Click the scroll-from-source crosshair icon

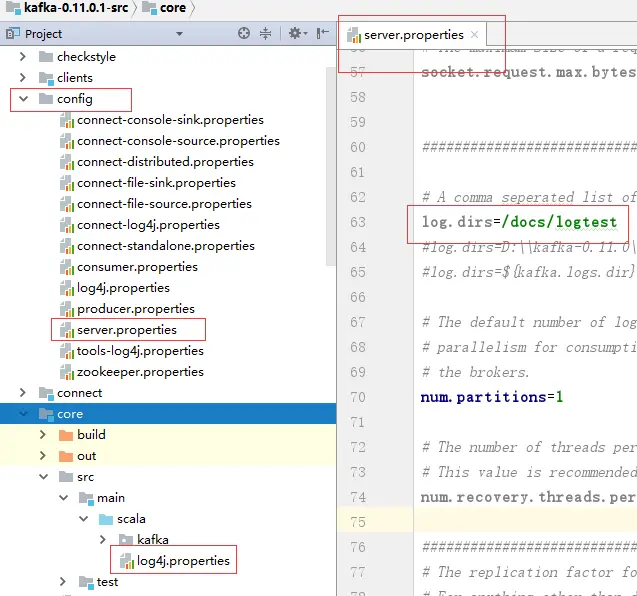click(244, 33)
